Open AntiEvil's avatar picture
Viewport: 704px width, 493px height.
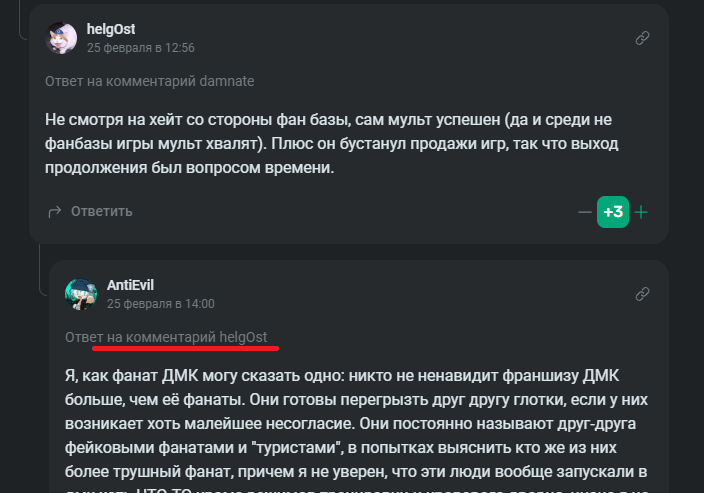82,293
